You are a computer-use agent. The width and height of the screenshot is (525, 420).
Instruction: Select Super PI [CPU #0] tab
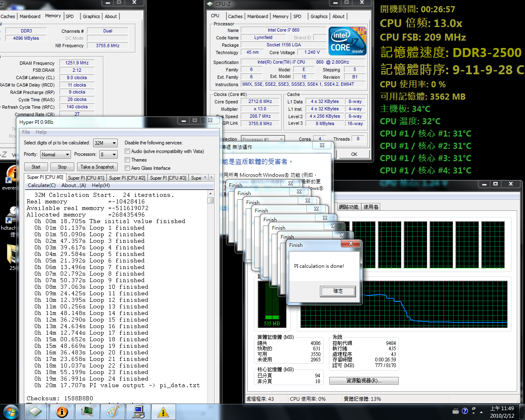[x=45, y=177]
